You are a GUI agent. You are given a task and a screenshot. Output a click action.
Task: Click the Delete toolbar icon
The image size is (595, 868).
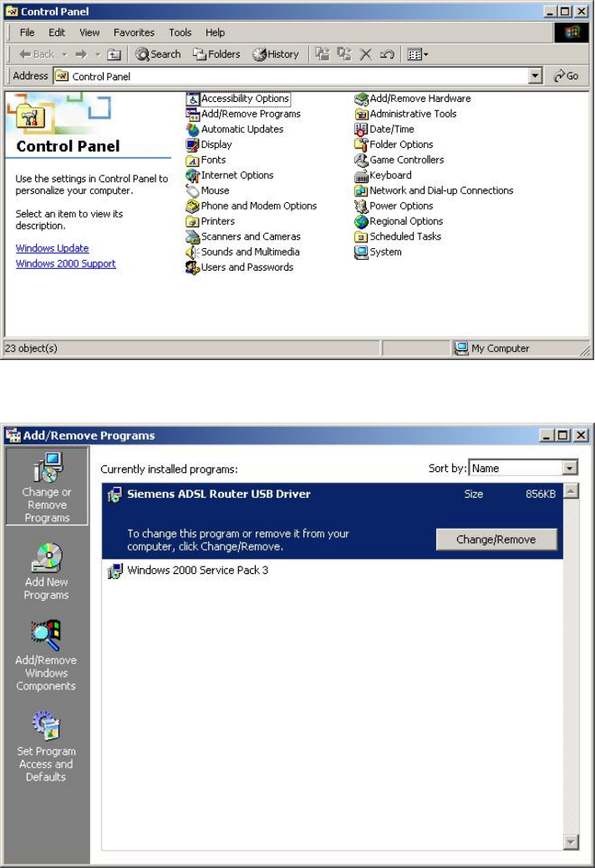pyautogui.click(x=365, y=54)
